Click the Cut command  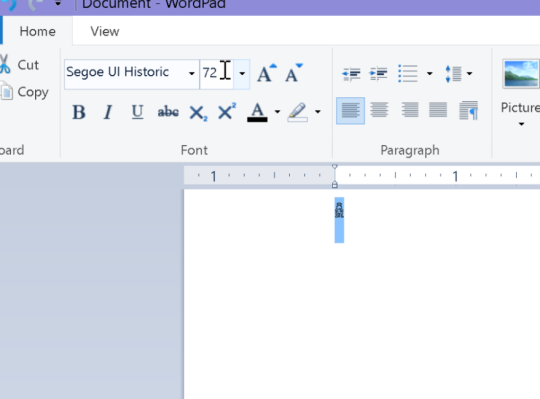pyautogui.click(x=20, y=65)
